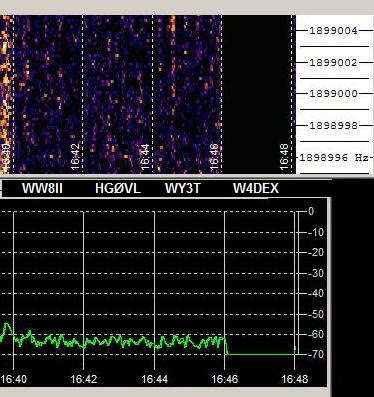Click the 16:44 marker in waterfall

click(145, 156)
